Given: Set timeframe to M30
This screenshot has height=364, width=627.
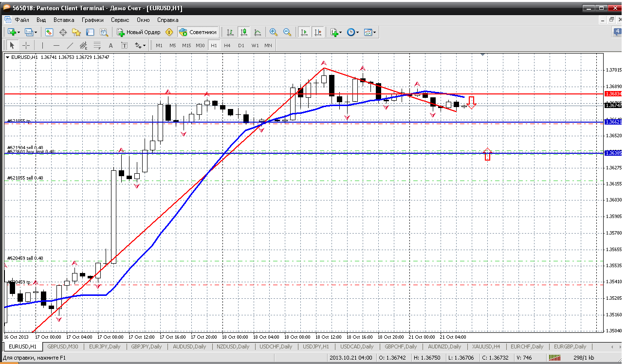Looking at the screenshot, I should pos(200,45).
